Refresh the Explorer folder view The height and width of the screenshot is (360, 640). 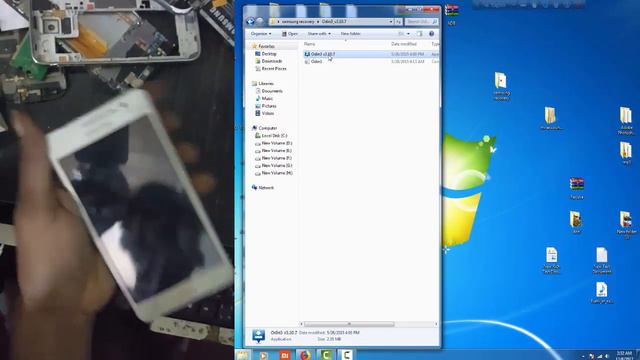pyautogui.click(x=398, y=22)
